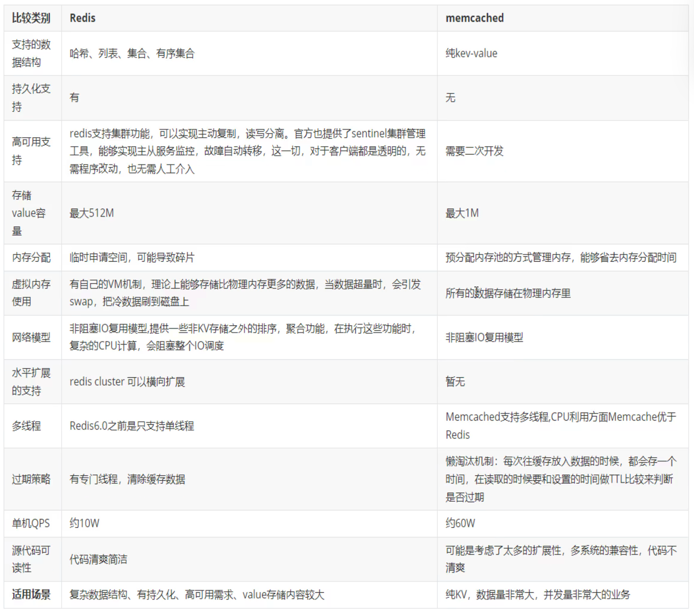Select the "持久化支持" row label

[x=31, y=98]
